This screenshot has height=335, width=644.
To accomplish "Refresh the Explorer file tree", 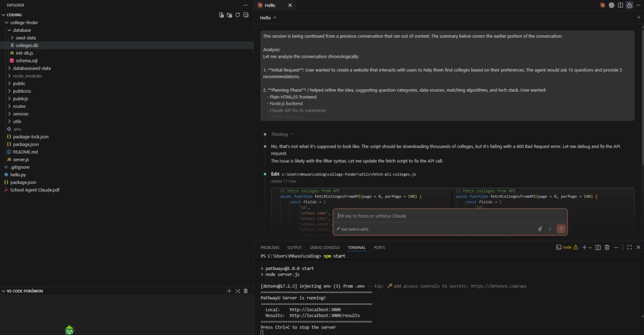I will pyautogui.click(x=237, y=15).
